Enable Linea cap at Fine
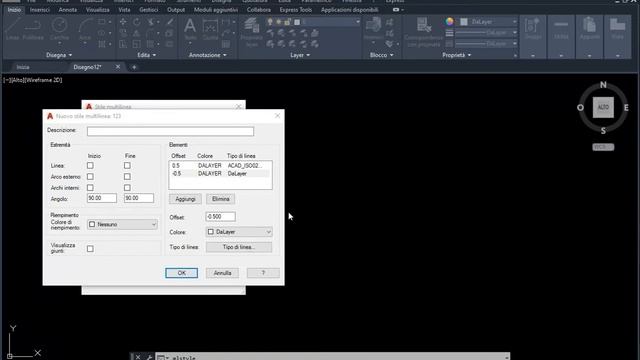 [x=127, y=166]
